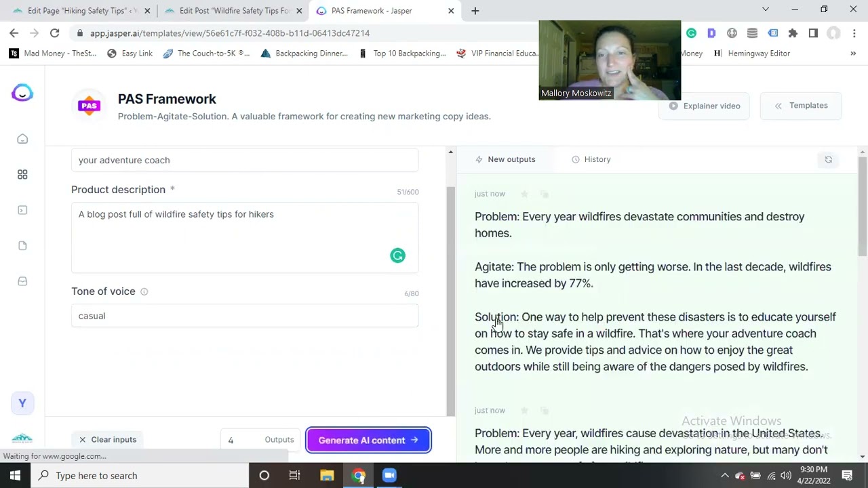
Task: Expand the Chrome tab search chevron
Action: click(766, 9)
